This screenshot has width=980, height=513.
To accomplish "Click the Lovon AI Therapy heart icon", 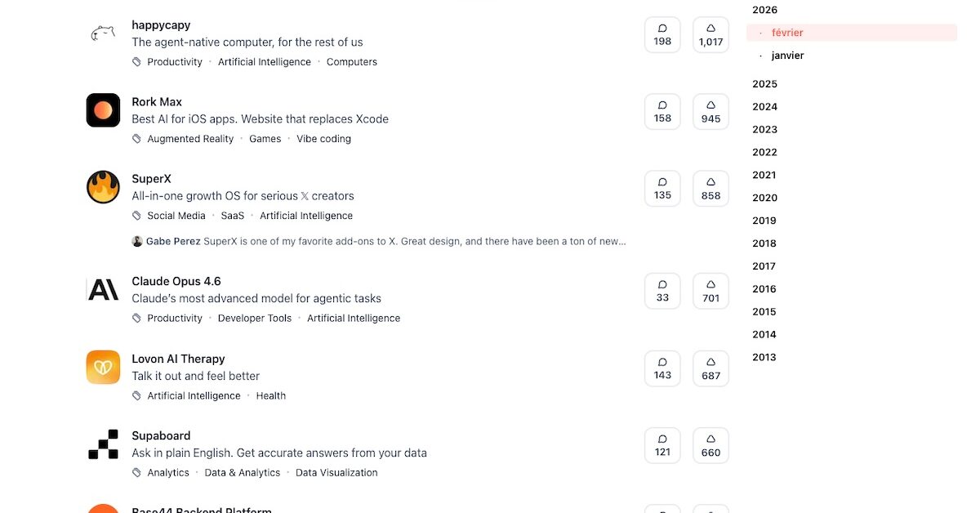I will pos(103,367).
